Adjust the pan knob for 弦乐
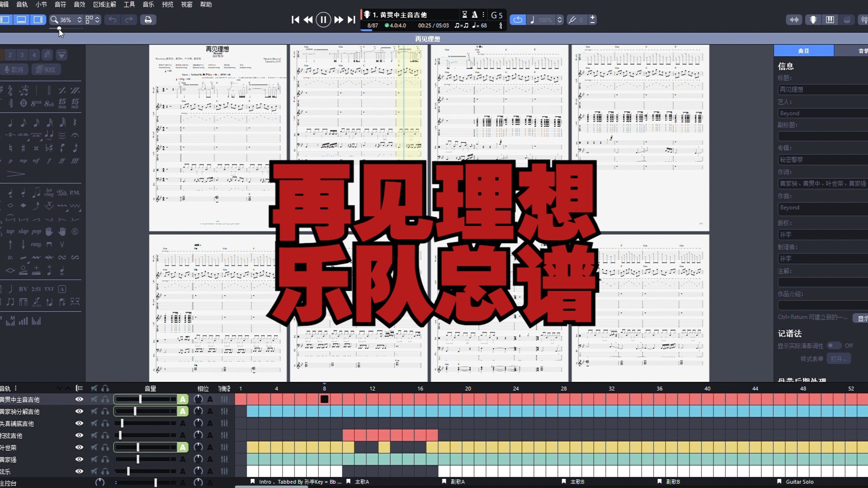The width and height of the screenshot is (868, 488). click(198, 471)
